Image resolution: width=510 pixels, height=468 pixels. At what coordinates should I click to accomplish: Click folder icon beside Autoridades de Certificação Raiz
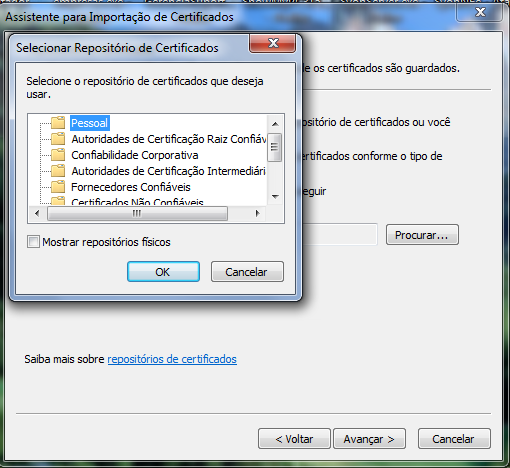[58, 139]
